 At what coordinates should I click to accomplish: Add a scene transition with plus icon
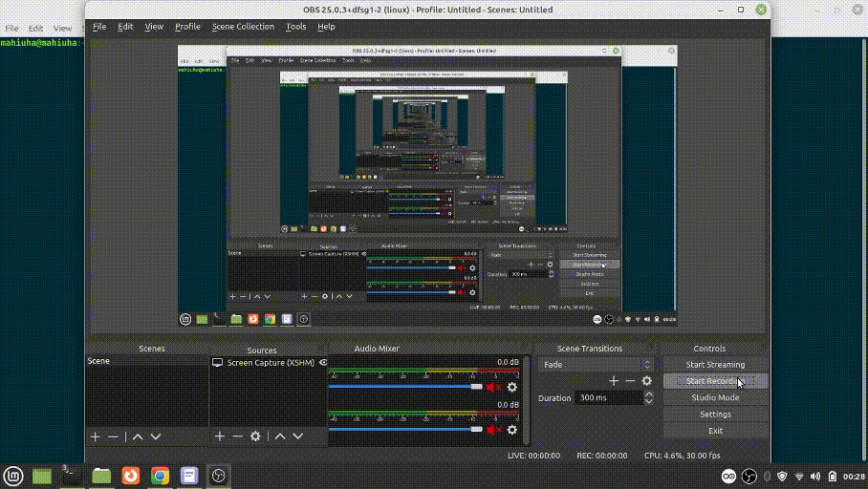[614, 380]
